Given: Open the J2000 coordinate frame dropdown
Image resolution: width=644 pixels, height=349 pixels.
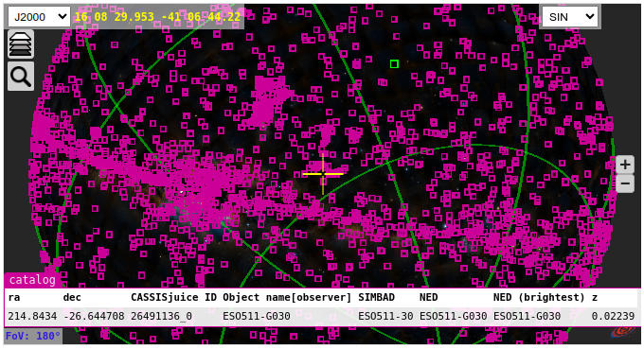Looking at the screenshot, I should point(39,17).
